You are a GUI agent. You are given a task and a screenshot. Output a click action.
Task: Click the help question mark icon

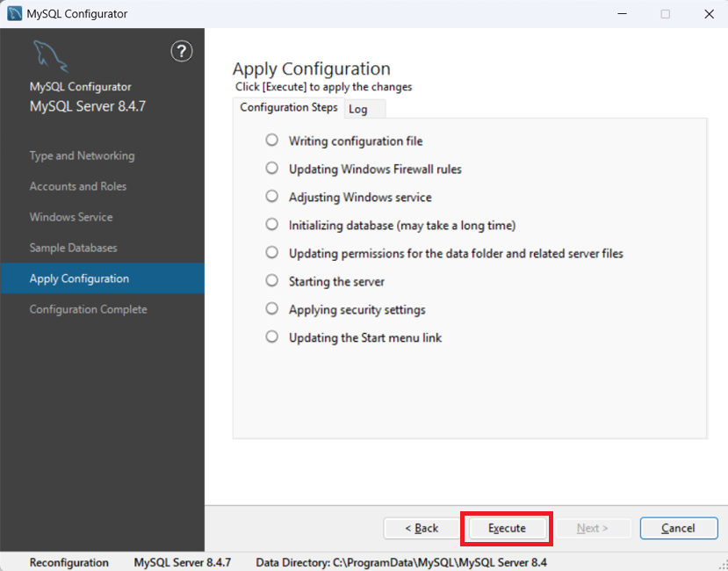[x=181, y=52]
